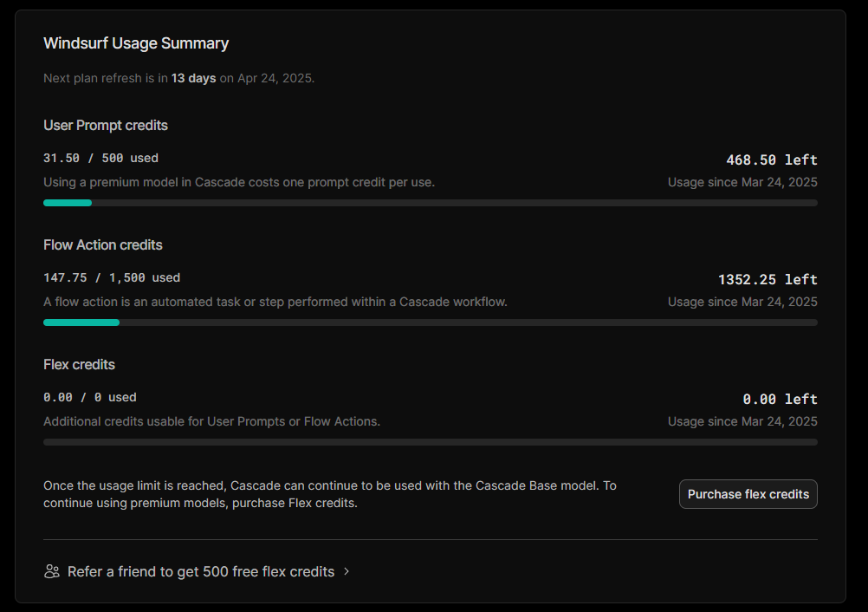Click the User Prompt credits heading
This screenshot has width=868, height=612.
coord(106,126)
